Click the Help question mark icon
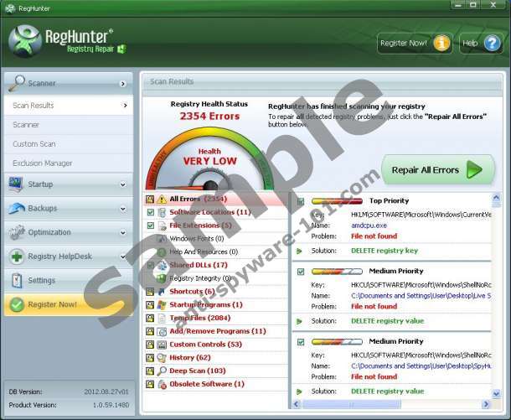The image size is (511, 420). 491,43
